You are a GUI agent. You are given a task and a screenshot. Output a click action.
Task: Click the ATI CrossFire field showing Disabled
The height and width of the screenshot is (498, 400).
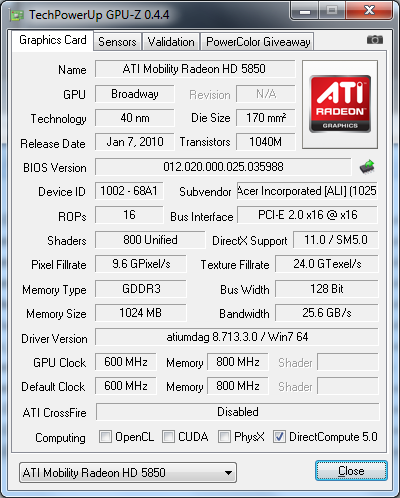click(238, 412)
